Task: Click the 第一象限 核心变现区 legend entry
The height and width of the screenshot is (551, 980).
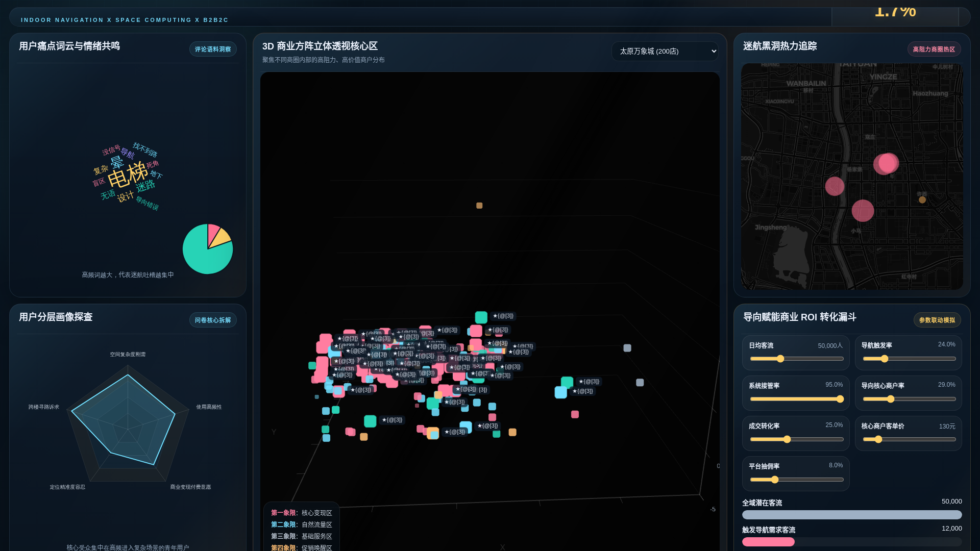Action: click(x=301, y=513)
